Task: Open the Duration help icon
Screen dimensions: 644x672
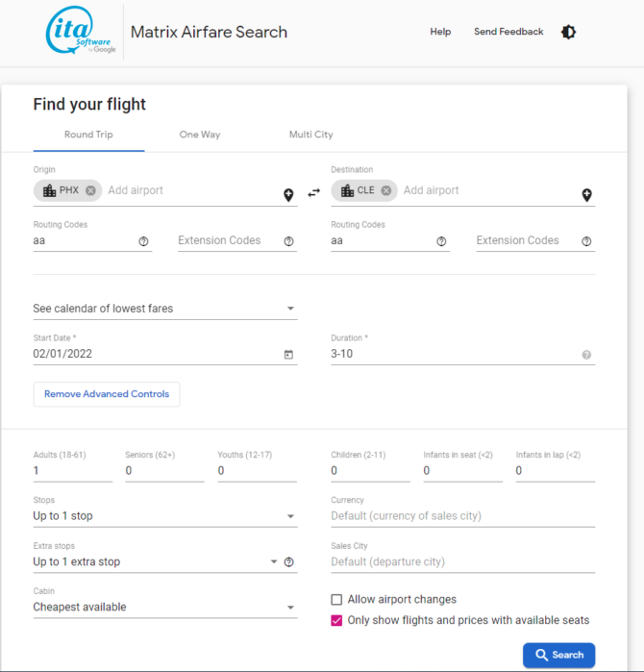Action: click(x=586, y=355)
